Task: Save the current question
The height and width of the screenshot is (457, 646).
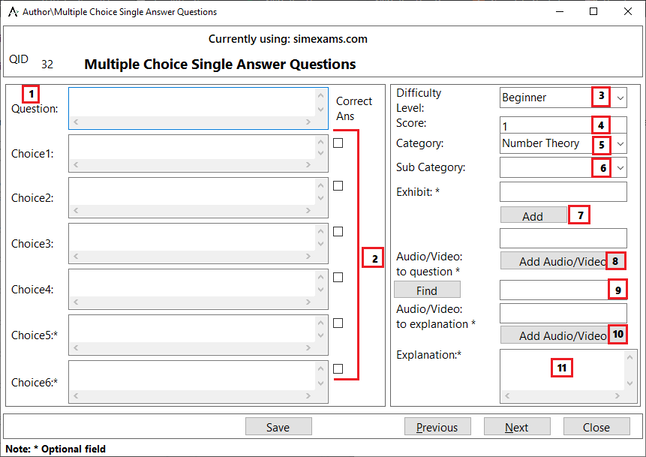Action: (278, 427)
